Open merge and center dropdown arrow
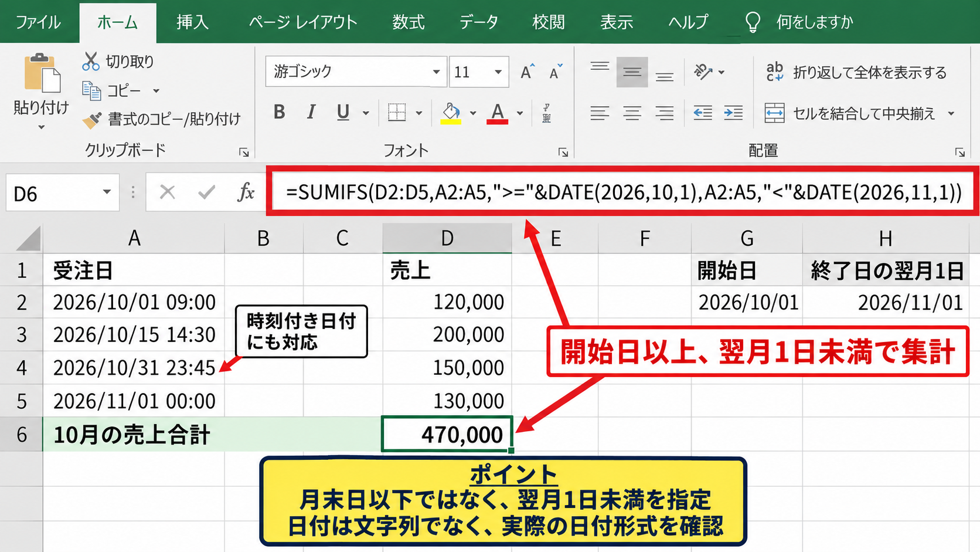The image size is (980, 552). [x=951, y=113]
